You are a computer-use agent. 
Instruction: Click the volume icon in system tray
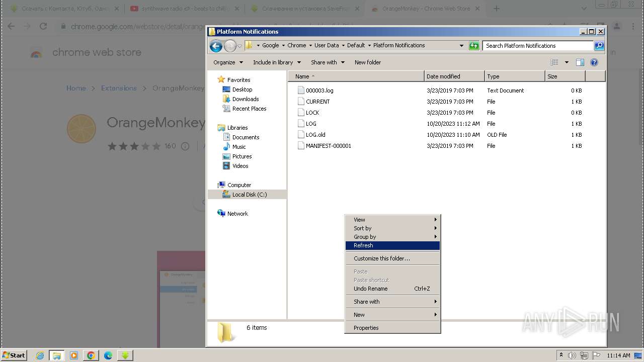(x=573, y=355)
